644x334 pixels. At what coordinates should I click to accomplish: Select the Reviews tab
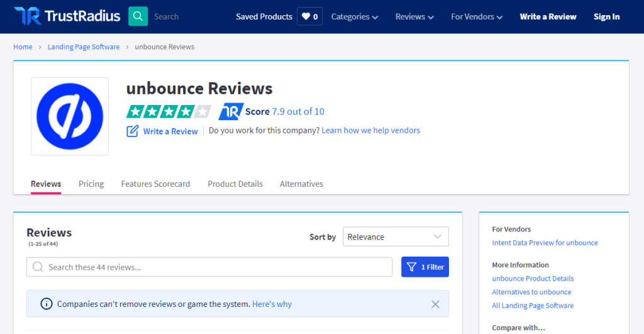[x=46, y=184]
